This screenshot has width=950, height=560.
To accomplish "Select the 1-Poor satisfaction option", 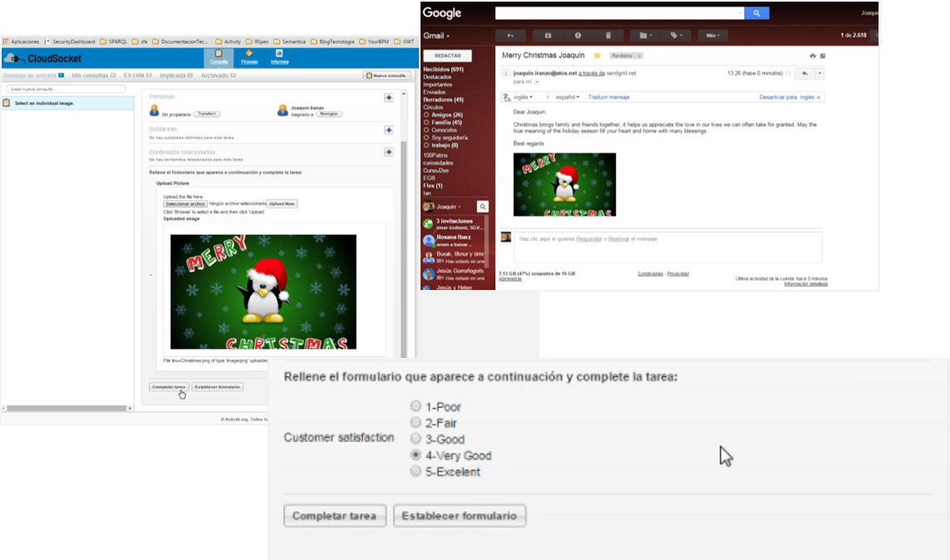I will click(416, 405).
